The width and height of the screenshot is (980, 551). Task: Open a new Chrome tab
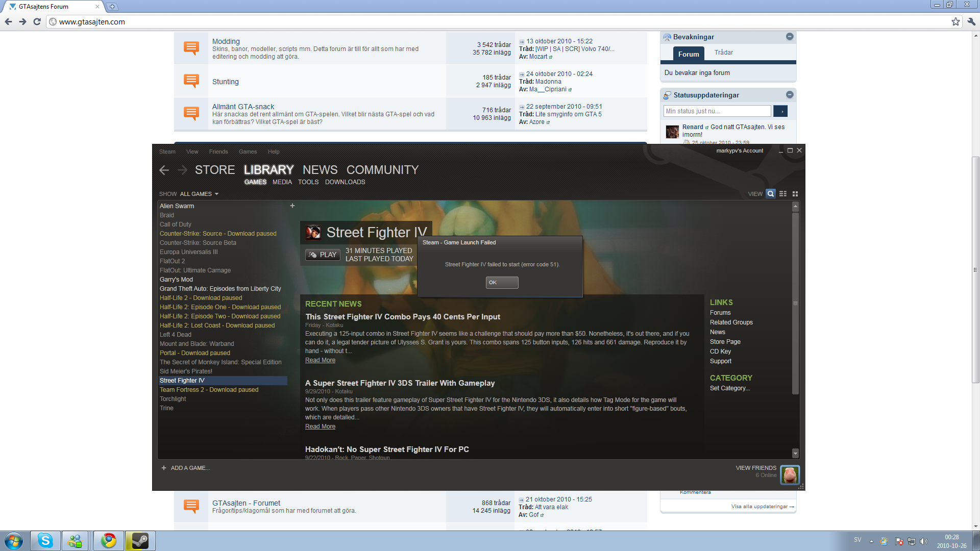[x=112, y=7]
